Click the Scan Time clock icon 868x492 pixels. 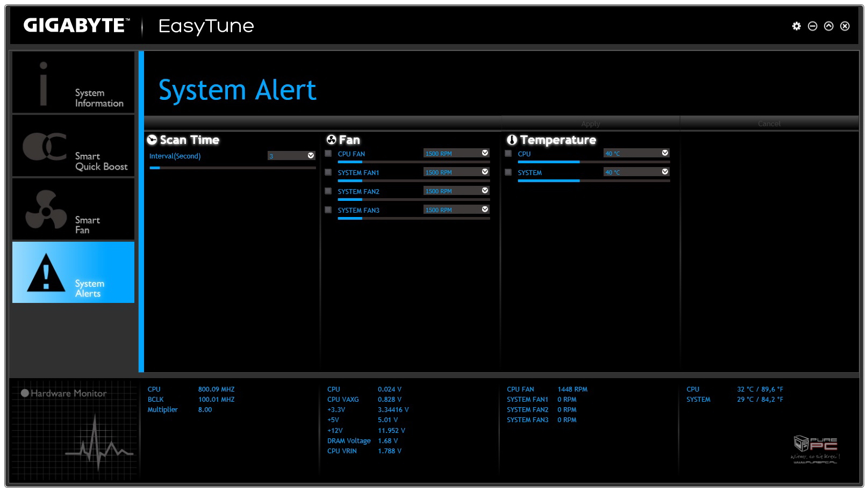(152, 140)
